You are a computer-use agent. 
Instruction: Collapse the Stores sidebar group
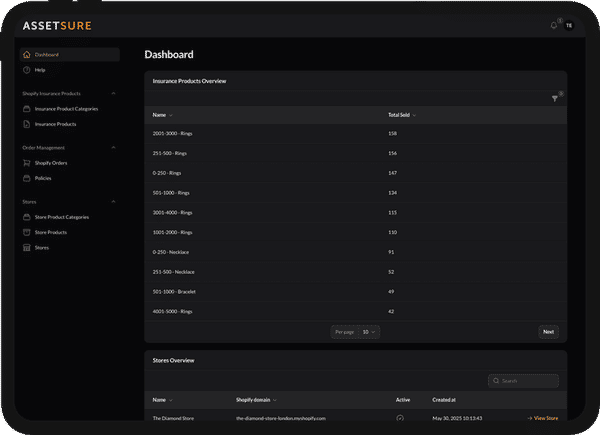pyautogui.click(x=113, y=201)
